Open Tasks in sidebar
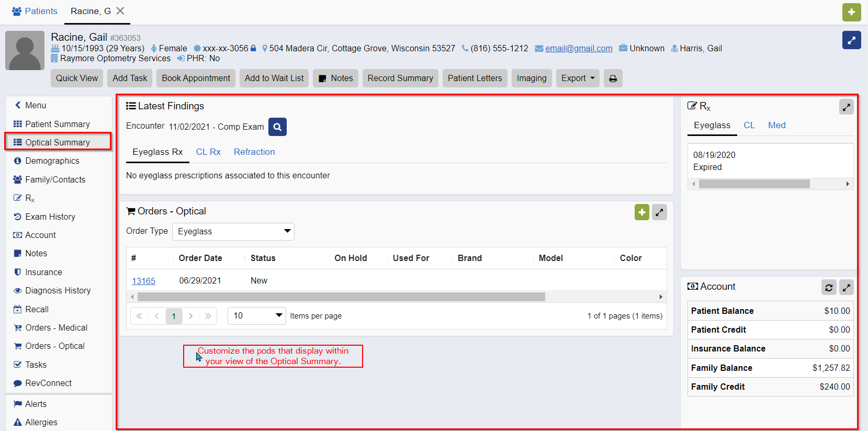Viewport: 868px width, 431px height. (59, 365)
